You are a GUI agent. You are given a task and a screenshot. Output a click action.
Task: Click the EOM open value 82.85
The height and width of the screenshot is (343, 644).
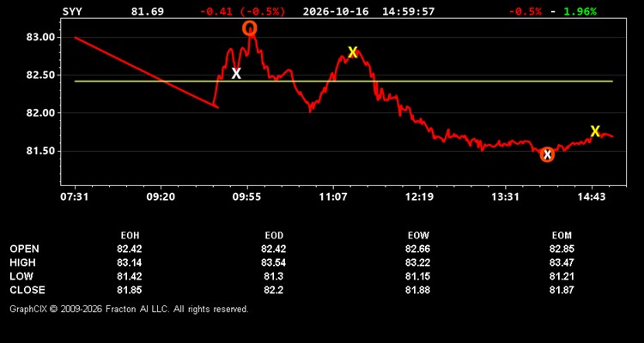(x=562, y=249)
